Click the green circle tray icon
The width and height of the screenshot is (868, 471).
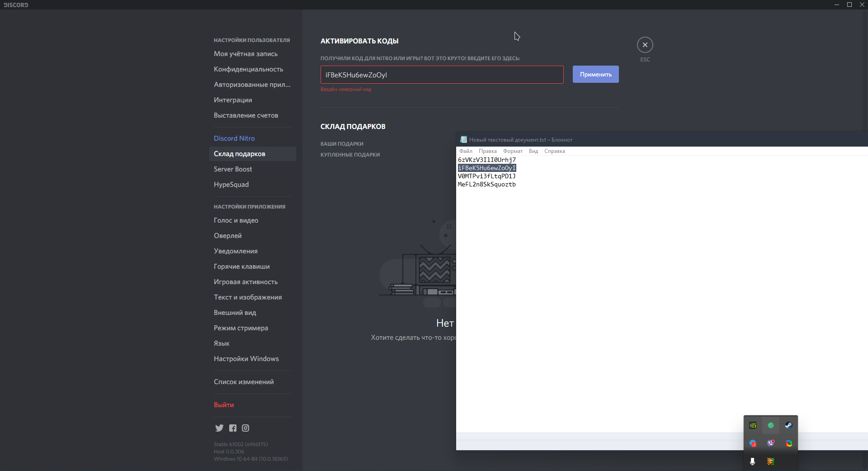pyautogui.click(x=771, y=425)
